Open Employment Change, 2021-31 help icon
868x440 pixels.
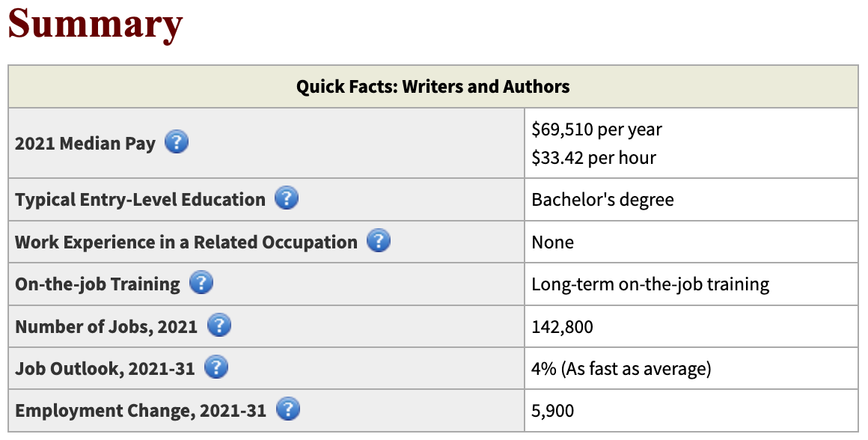coord(288,409)
